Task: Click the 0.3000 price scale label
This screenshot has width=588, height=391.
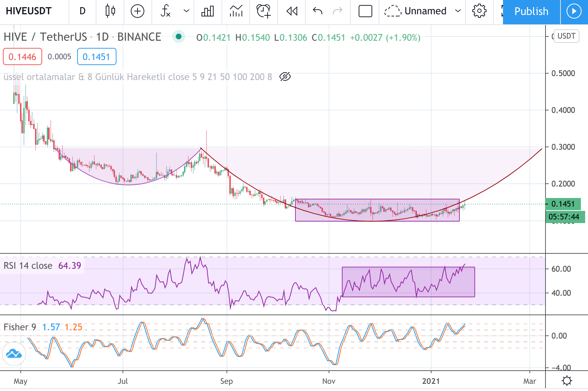Action: coord(563,147)
